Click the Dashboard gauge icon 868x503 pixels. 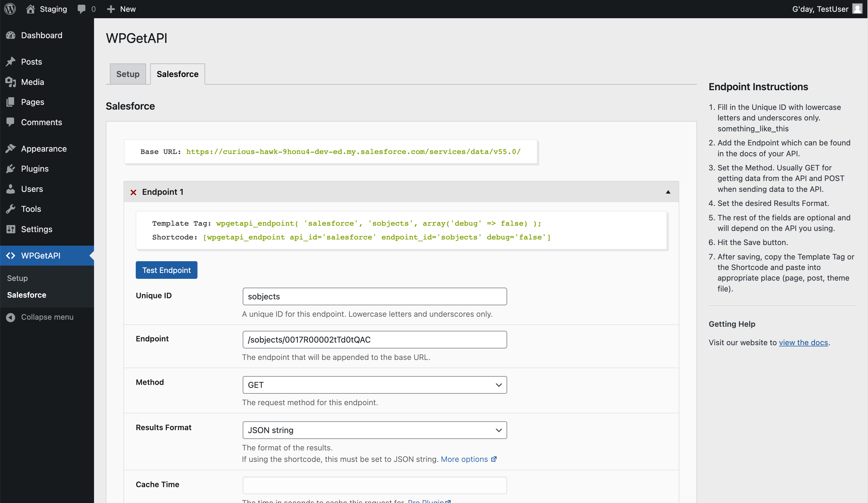(11, 35)
